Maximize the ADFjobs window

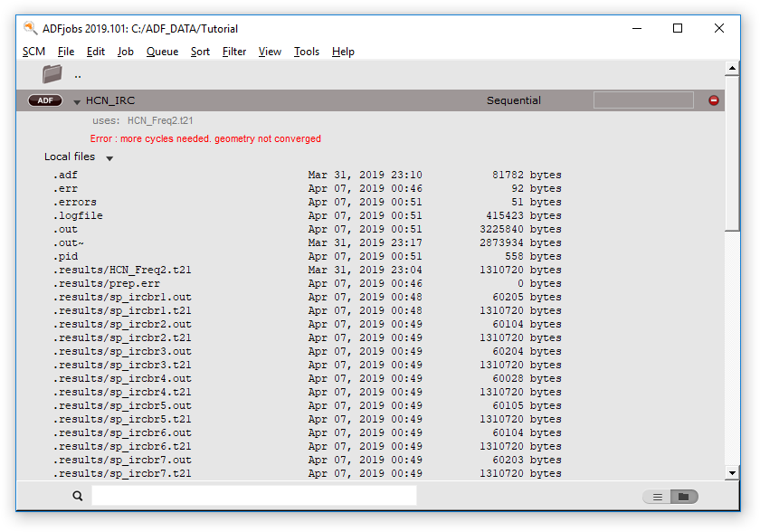click(x=678, y=29)
